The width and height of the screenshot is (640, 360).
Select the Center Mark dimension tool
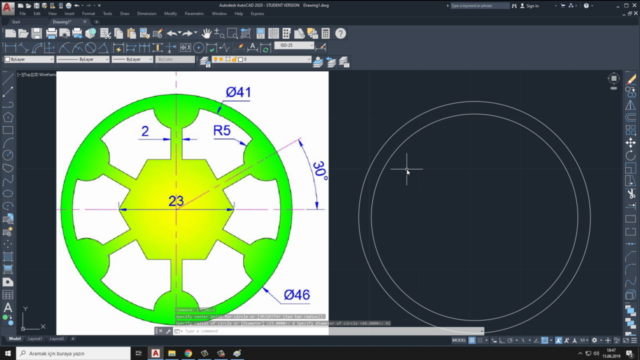click(198, 48)
